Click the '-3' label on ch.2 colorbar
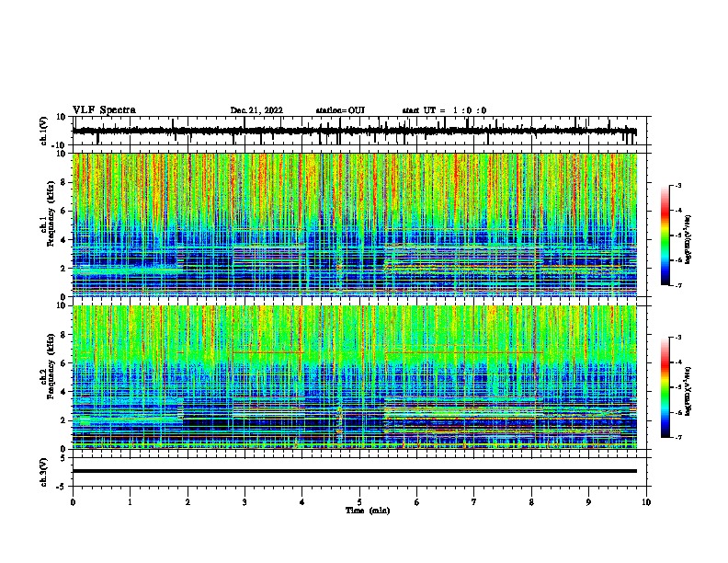Viewport: 728px width, 563px height. [677, 338]
